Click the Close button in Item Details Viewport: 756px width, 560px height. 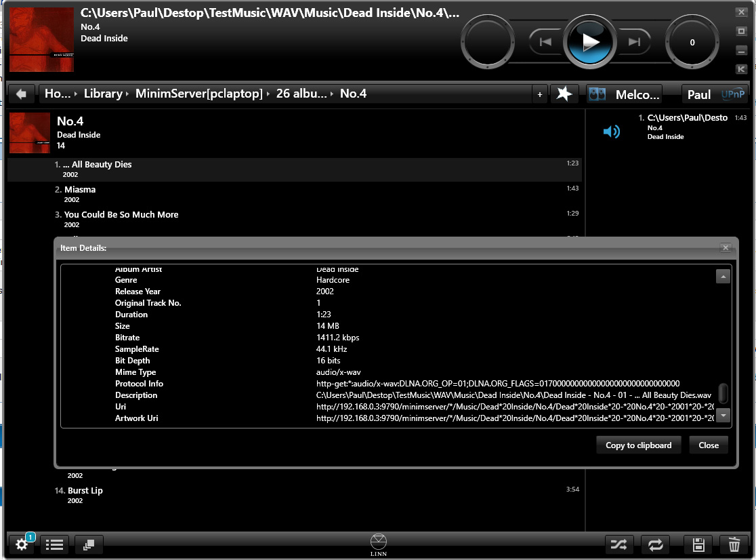[x=709, y=445]
